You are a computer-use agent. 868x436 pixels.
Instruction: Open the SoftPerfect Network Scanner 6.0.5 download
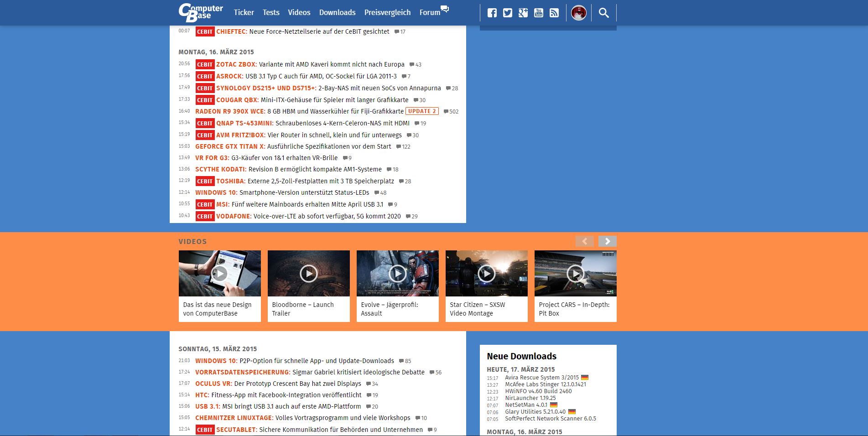[x=551, y=419]
